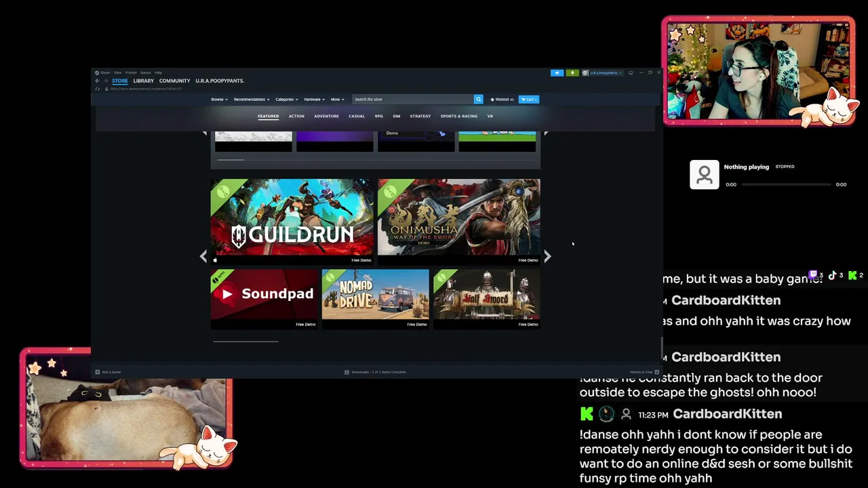Open the Games menu
Viewport: 868px width, 488px height.
pos(146,73)
